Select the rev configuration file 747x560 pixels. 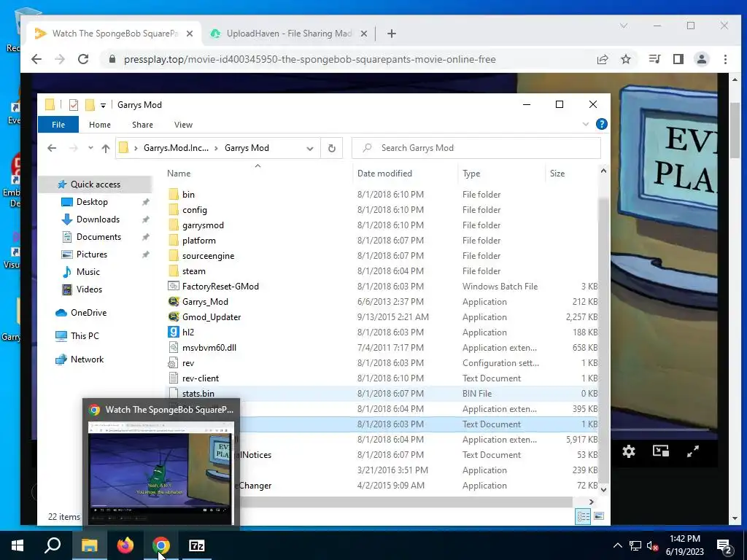[187, 363]
